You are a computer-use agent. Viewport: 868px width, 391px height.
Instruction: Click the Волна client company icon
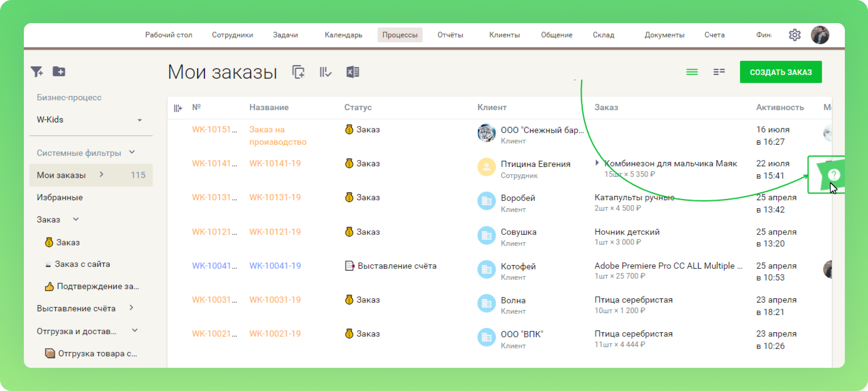click(486, 303)
